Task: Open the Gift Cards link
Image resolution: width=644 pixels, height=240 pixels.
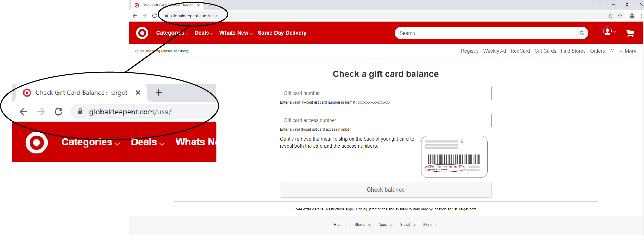Action: tap(545, 51)
